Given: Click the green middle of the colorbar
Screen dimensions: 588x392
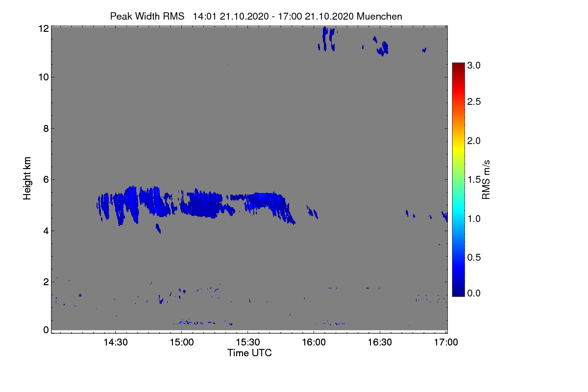Looking at the screenshot, I should [x=458, y=180].
